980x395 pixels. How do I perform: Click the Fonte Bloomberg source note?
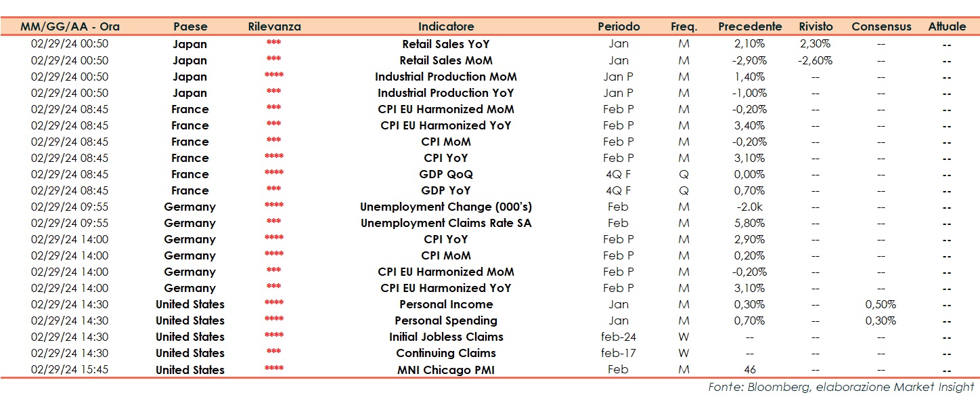tap(841, 387)
